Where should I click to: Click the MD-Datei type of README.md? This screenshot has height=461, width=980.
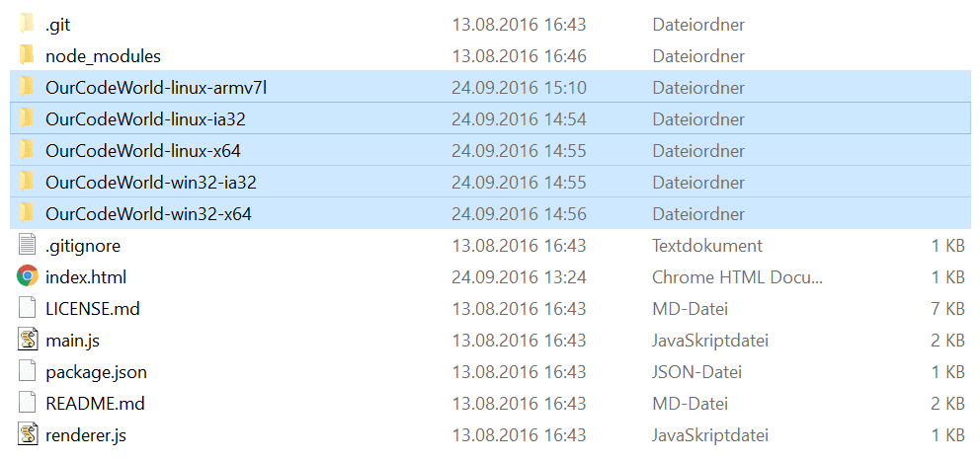(x=690, y=404)
